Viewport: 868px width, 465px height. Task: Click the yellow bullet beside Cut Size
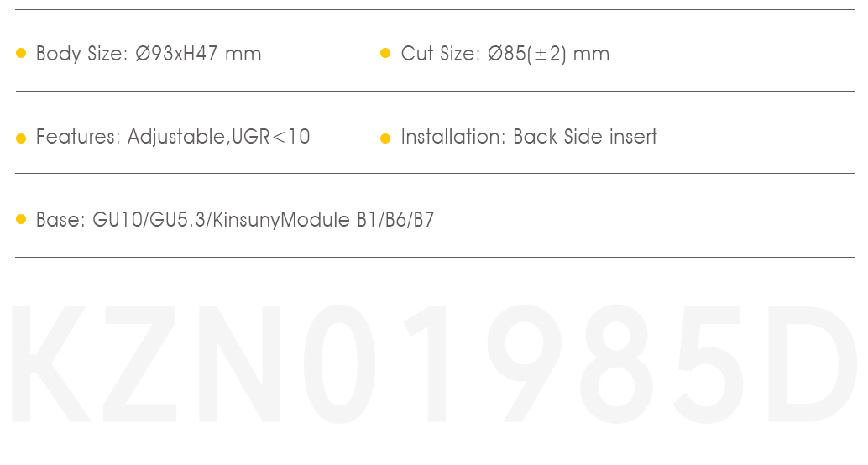click(x=385, y=53)
